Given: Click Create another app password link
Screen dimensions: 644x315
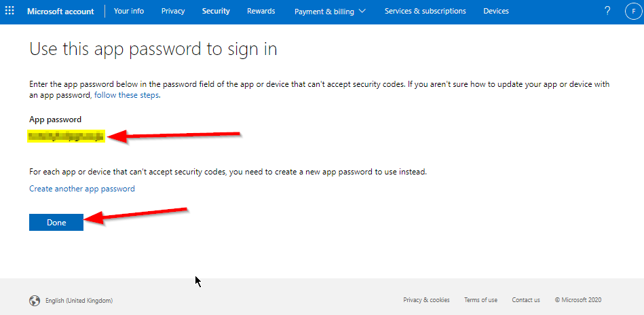Looking at the screenshot, I should [81, 189].
